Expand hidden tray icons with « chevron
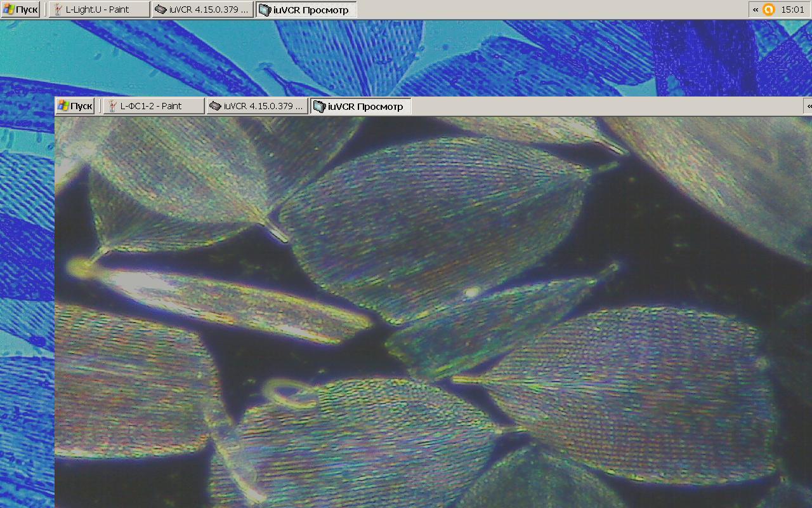Screen dimensions: 812x508 [756, 10]
